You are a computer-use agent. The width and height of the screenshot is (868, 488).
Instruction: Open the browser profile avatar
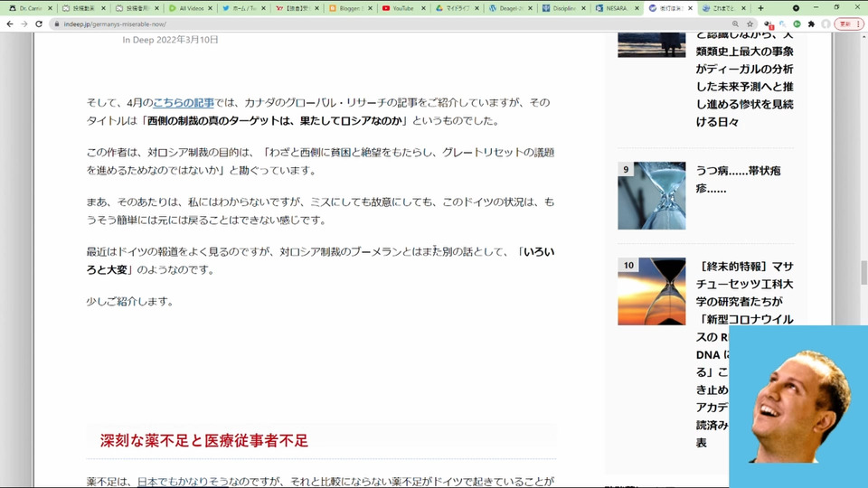pos(826,23)
